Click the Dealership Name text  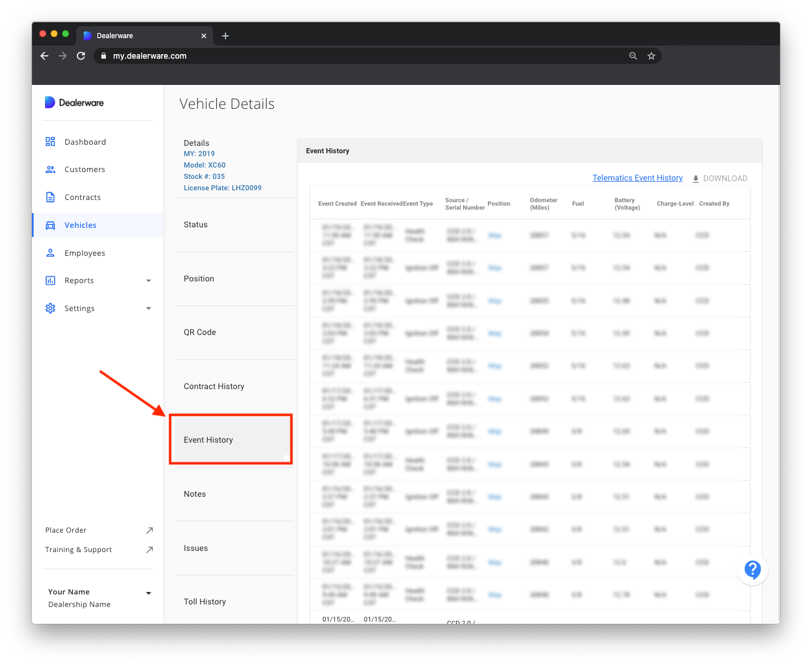pyautogui.click(x=79, y=604)
